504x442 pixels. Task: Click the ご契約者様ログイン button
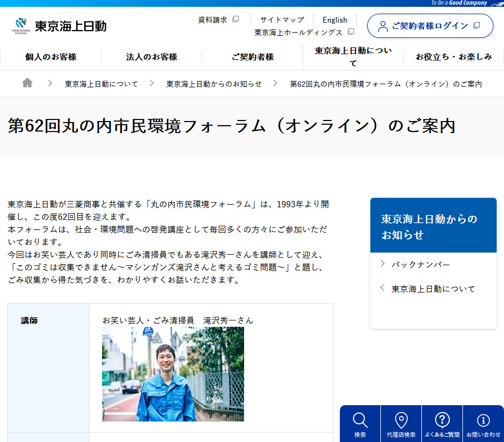pos(430,25)
